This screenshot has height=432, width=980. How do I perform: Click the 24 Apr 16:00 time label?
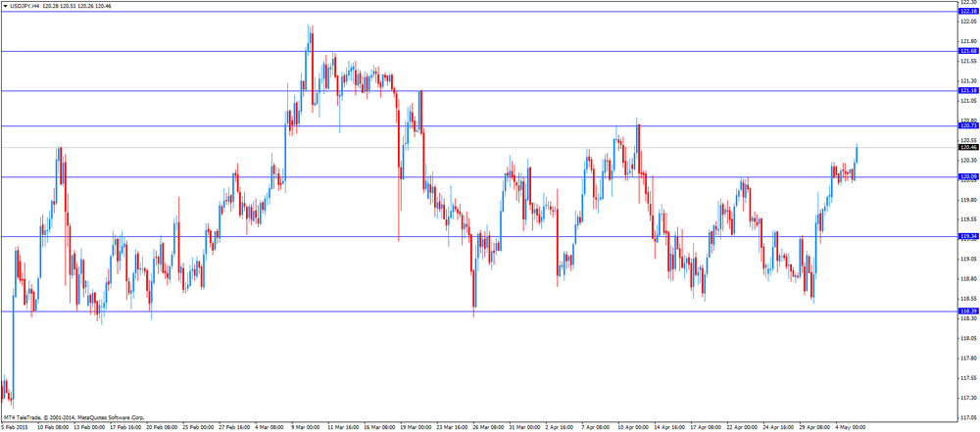pos(778,428)
